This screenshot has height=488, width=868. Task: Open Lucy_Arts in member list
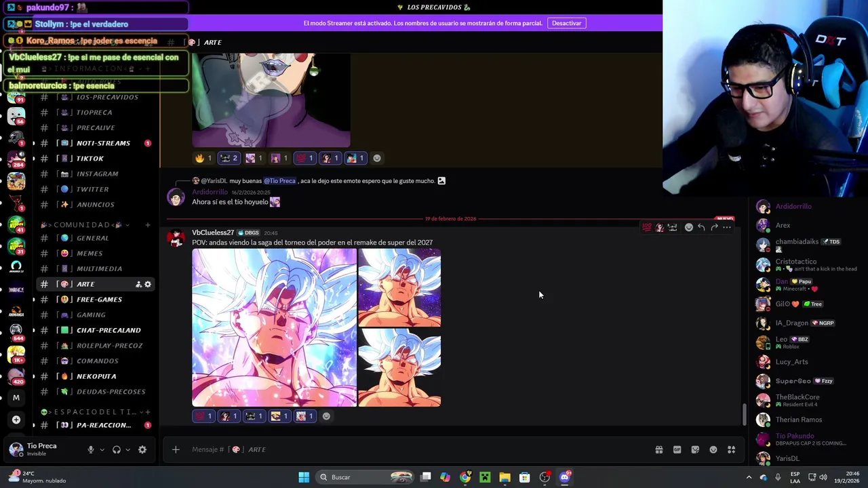[x=791, y=362]
